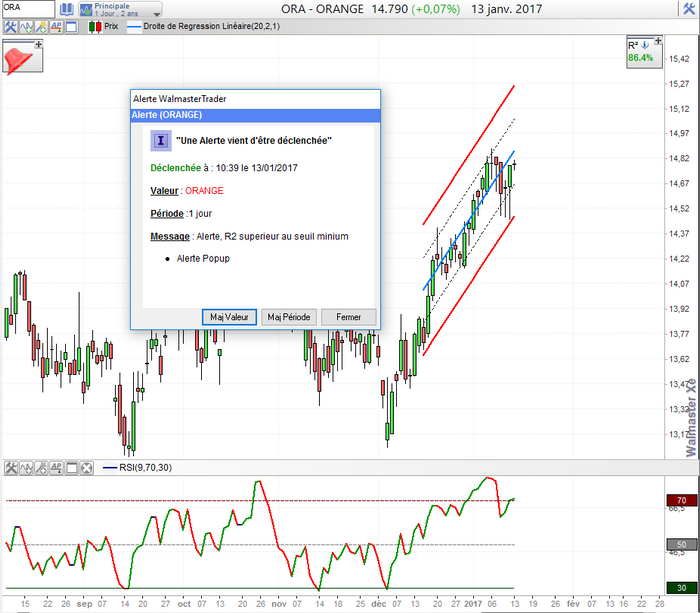
Task: Click the RSI 70 level marker
Action: click(681, 500)
